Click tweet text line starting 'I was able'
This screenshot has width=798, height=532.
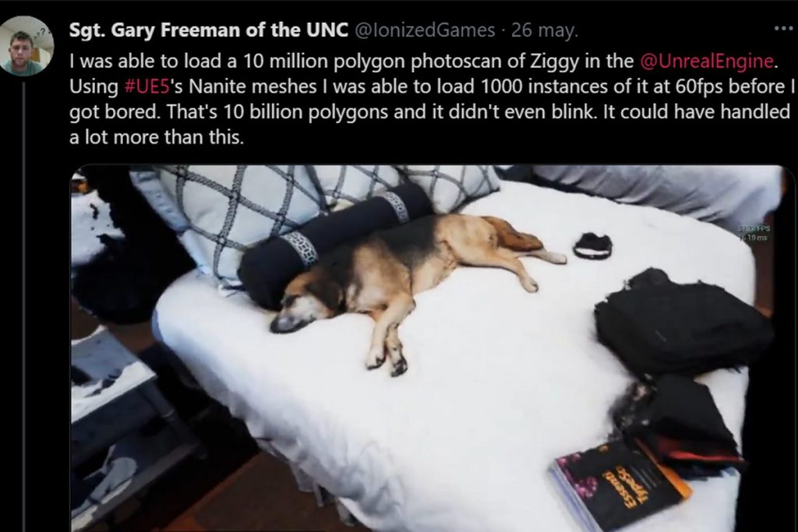(423, 61)
